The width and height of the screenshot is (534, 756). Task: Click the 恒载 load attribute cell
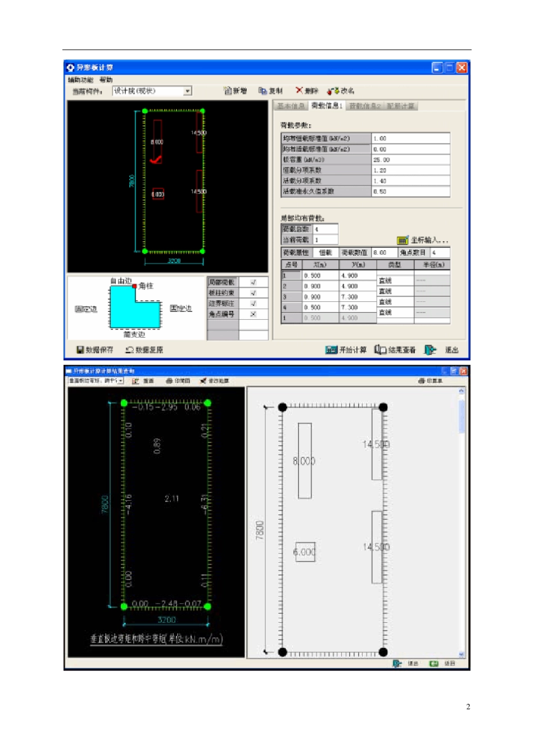[x=325, y=253]
